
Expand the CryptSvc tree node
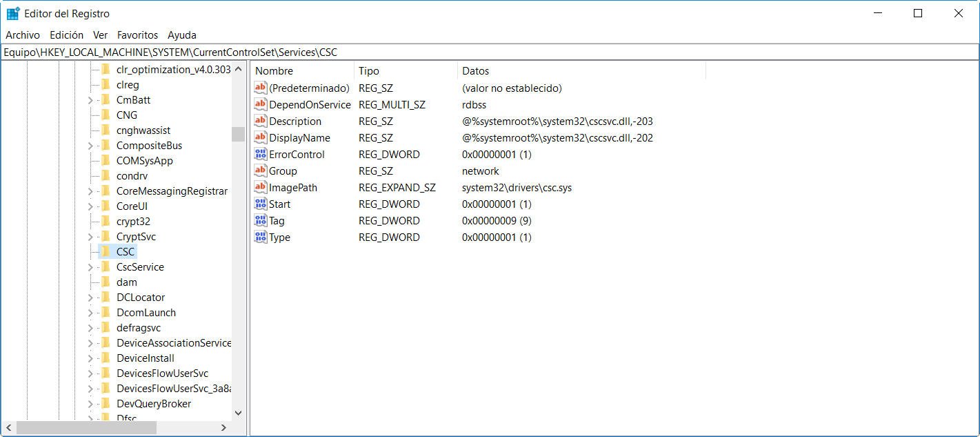(90, 237)
